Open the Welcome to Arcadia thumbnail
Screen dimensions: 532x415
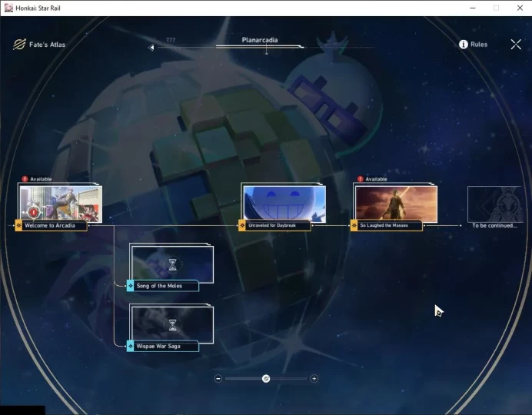61,204
